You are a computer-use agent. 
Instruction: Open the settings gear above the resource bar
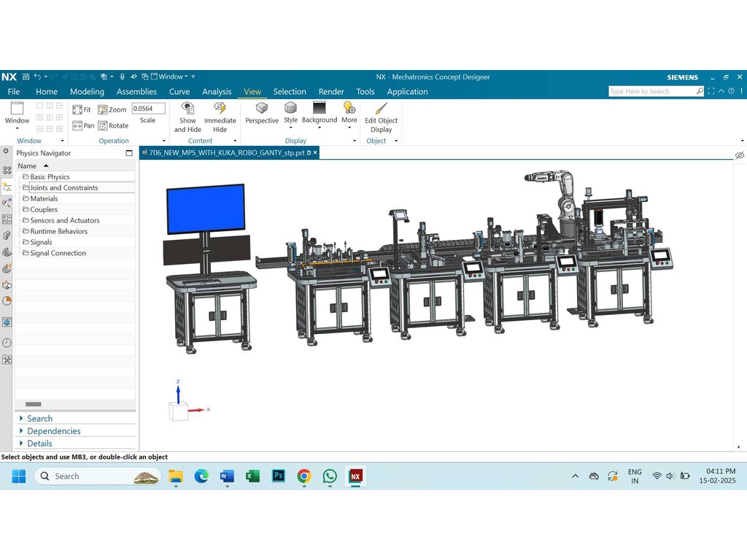click(6, 151)
